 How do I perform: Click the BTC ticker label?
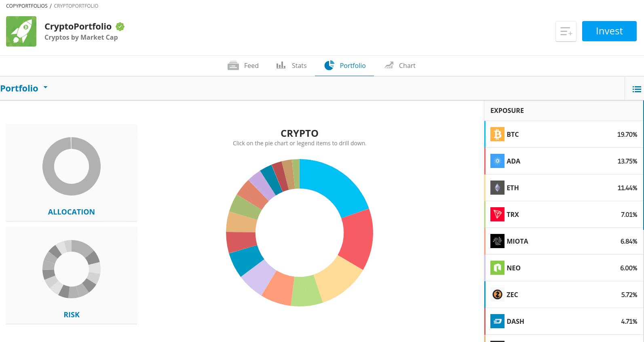coord(513,134)
